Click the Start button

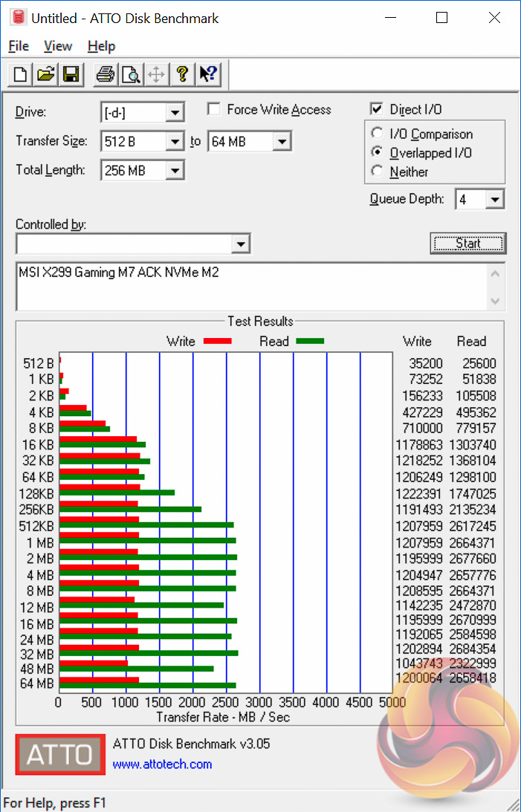pyautogui.click(x=468, y=244)
